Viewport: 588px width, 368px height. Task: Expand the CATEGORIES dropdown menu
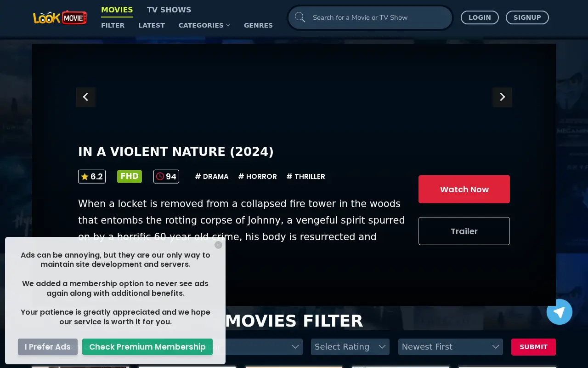(204, 25)
